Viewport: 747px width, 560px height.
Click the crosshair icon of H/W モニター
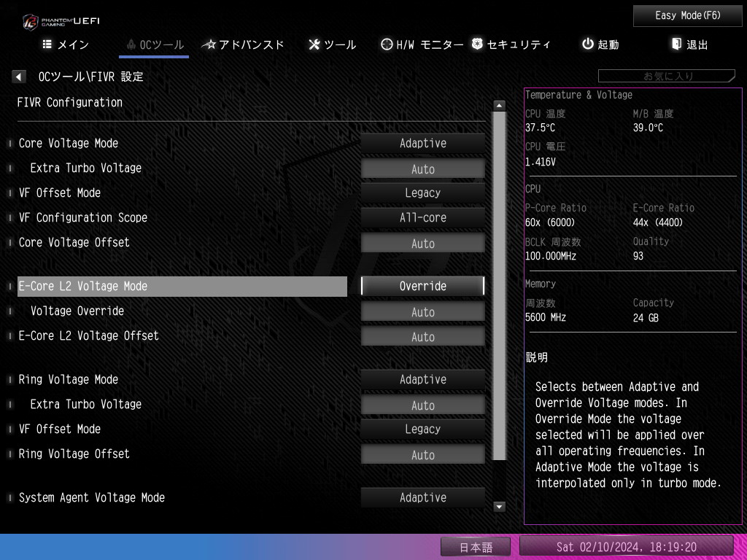point(387,44)
